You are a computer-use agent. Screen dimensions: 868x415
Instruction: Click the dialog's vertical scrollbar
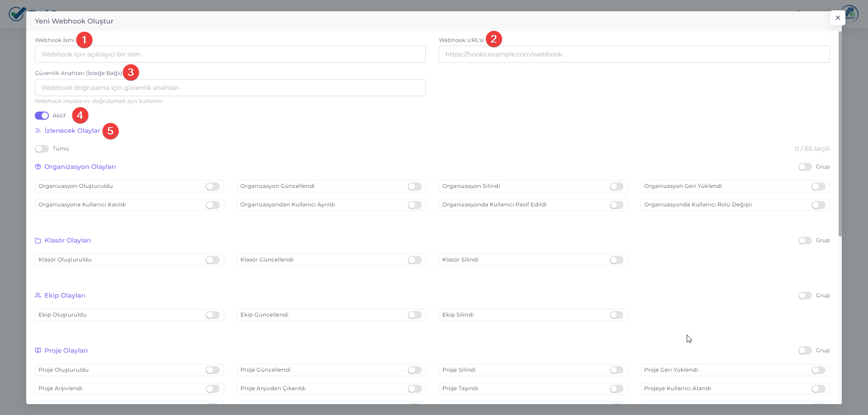click(840, 135)
